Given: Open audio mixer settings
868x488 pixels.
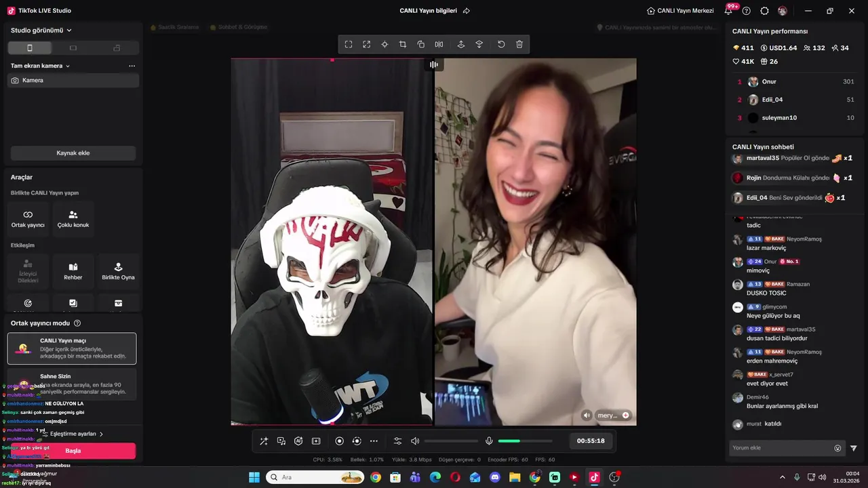Looking at the screenshot, I should [398, 441].
